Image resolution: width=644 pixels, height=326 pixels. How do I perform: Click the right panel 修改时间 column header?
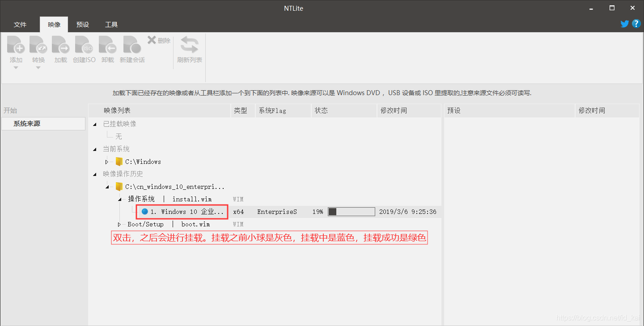click(x=607, y=110)
